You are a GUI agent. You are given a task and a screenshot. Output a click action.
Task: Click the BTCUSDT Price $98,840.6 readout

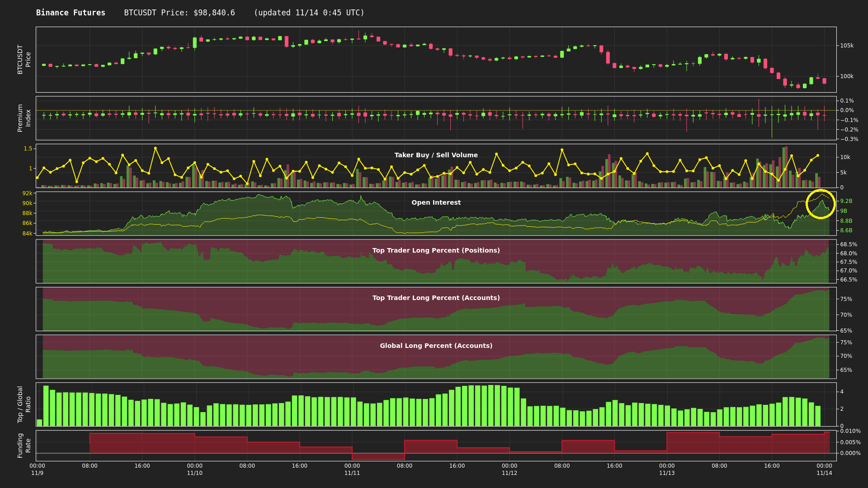click(x=179, y=13)
